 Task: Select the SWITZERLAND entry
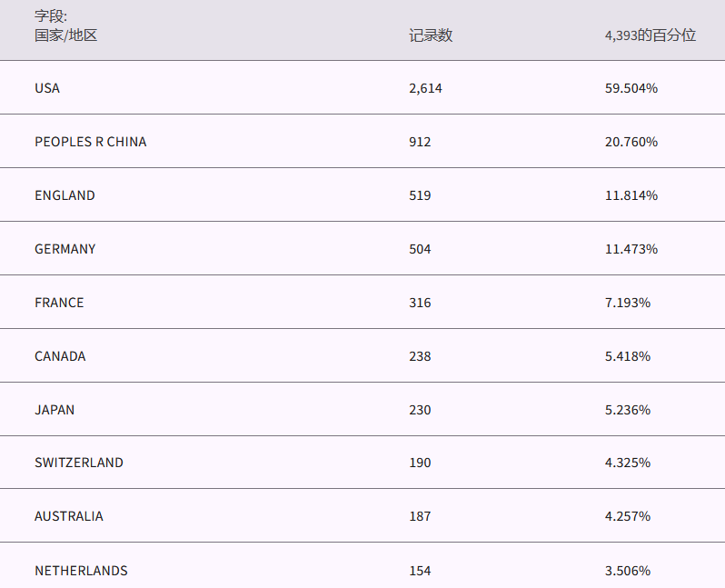pos(79,463)
